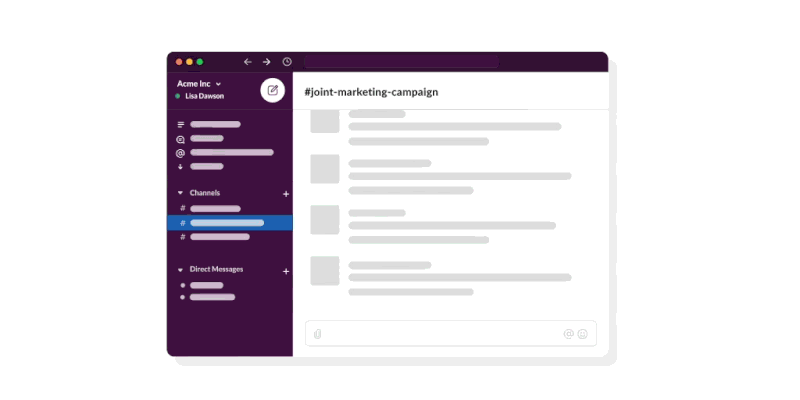The height and width of the screenshot is (400, 800).
Task: Collapse the Channels section
Action: tap(181, 193)
